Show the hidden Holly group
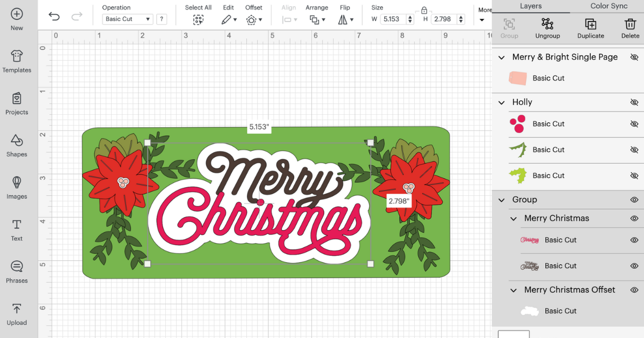Viewport: 644px width, 338px height. click(634, 102)
